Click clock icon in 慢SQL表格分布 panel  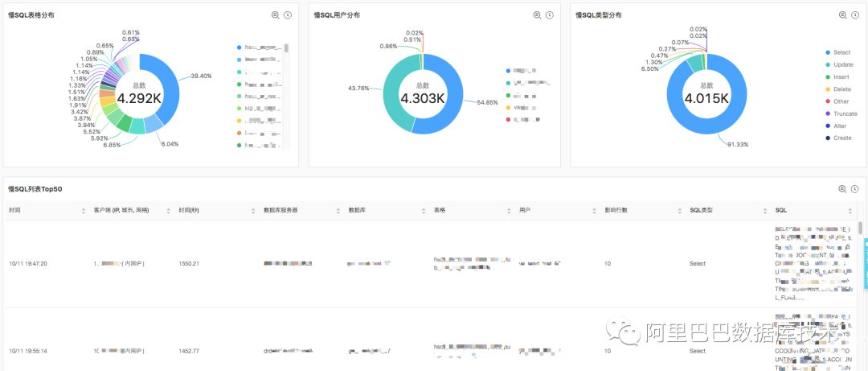click(x=288, y=15)
